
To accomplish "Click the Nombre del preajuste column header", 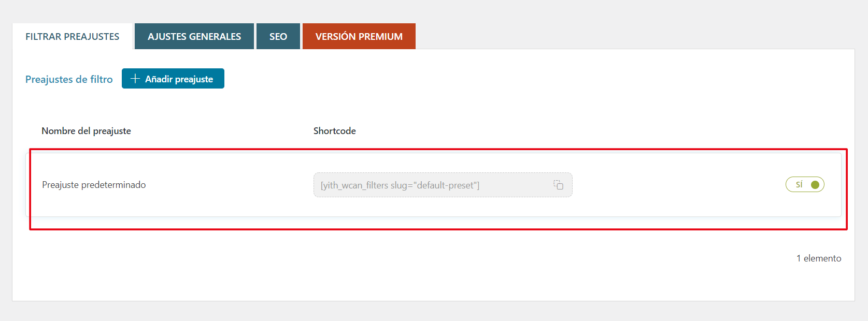I will point(86,131).
